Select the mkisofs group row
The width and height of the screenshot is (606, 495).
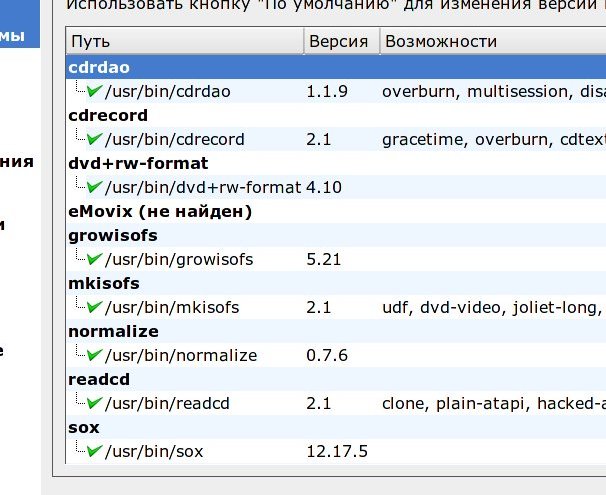(103, 283)
